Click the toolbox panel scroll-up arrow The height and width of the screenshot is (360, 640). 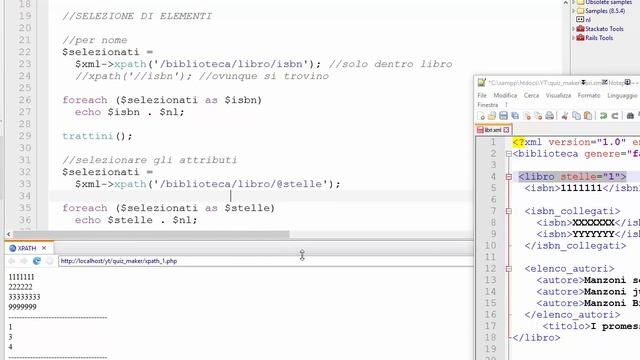pyautogui.click(x=565, y=3)
